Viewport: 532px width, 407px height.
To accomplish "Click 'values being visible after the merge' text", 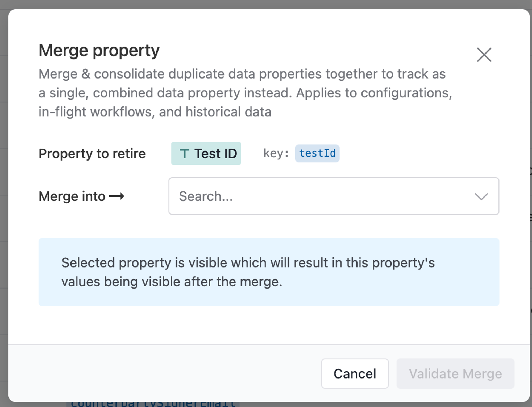I will coord(172,282).
